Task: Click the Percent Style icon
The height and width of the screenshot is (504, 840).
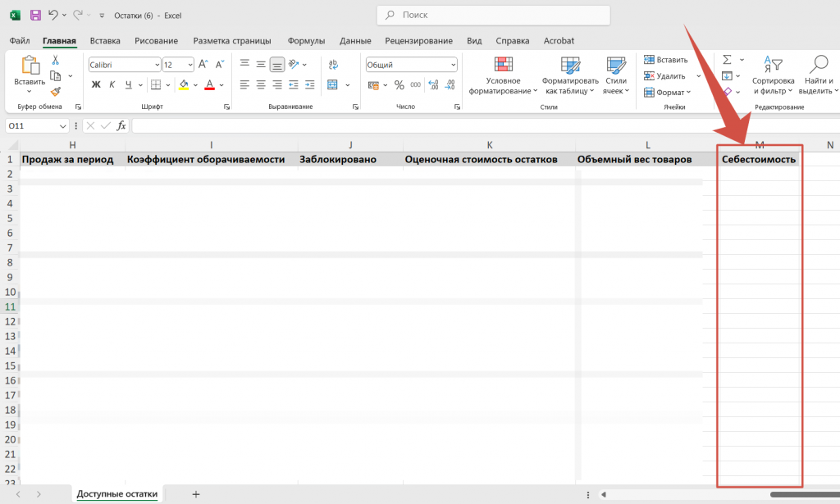Action: click(399, 84)
